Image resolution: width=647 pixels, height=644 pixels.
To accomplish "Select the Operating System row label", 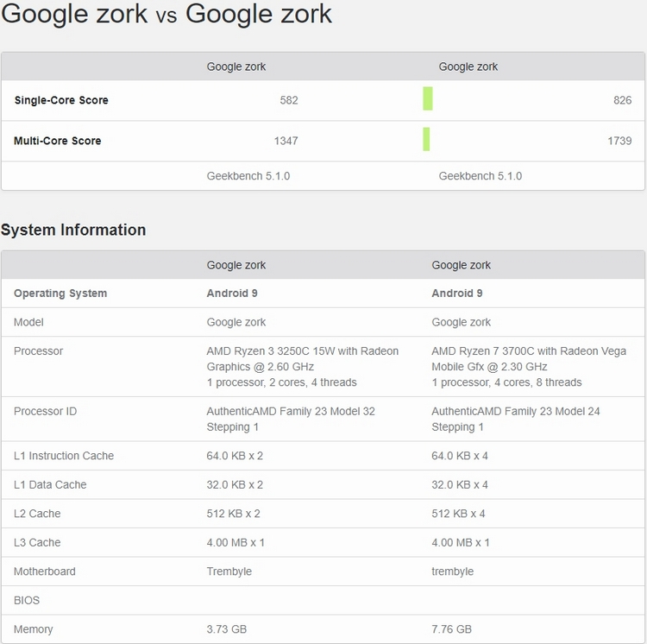I will pyautogui.click(x=60, y=294).
